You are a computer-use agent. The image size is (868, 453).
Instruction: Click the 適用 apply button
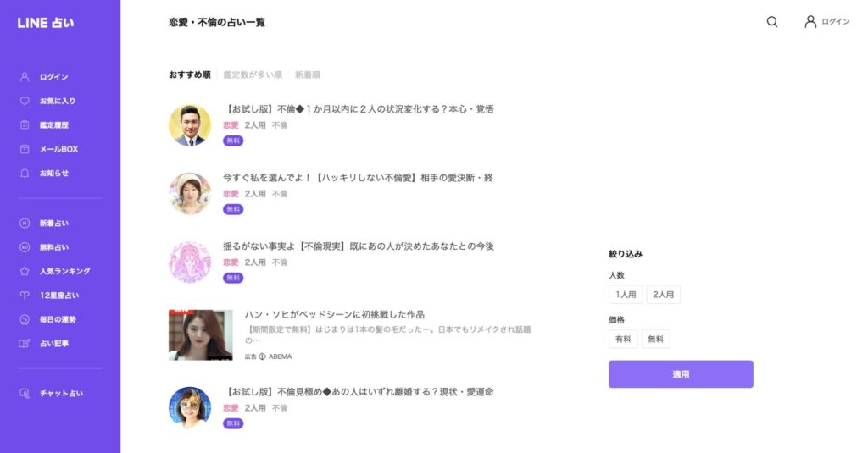click(x=681, y=374)
